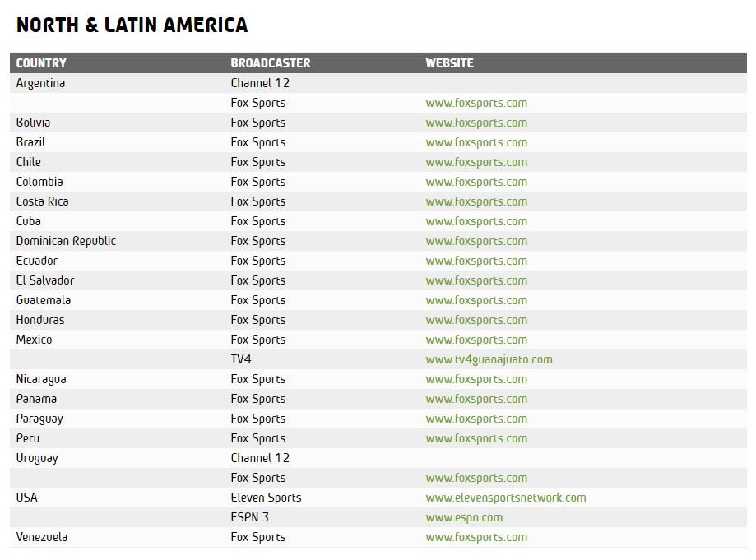Click the foxsports.com link for Chile
756x560 pixels.
pyautogui.click(x=476, y=162)
